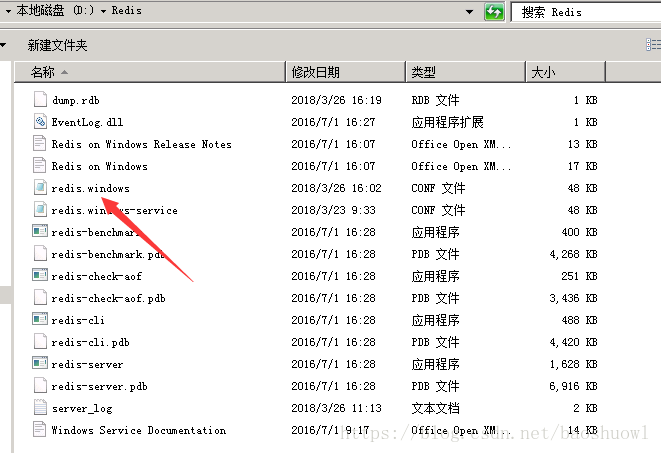Select the redis-benchmark.pdb file icon
This screenshot has height=453, width=661.
(40, 253)
